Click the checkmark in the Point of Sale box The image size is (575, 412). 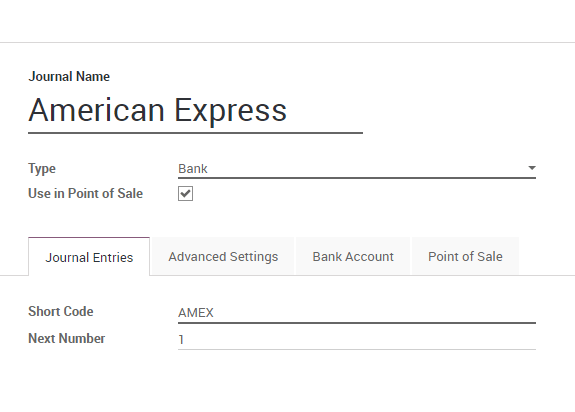tap(185, 194)
